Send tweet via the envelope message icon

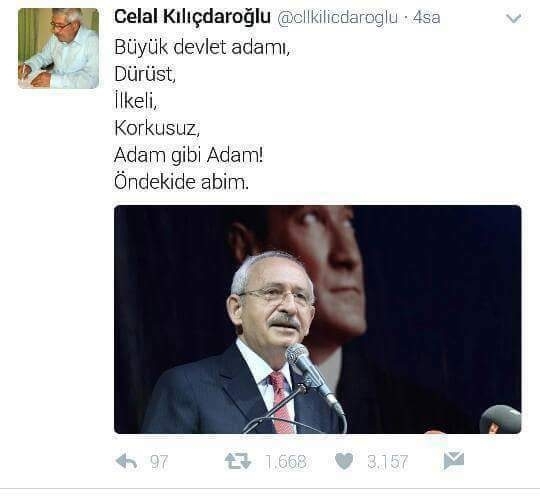coord(454,461)
